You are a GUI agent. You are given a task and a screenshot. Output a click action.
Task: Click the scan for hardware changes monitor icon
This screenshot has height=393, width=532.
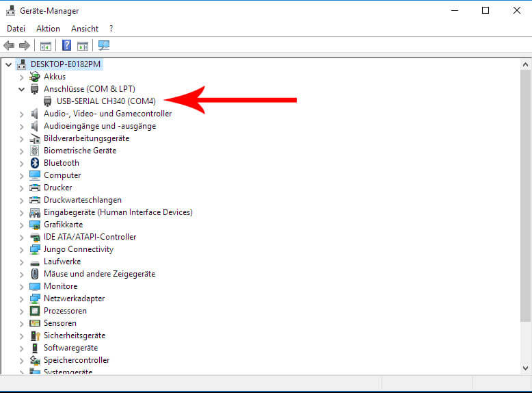(x=104, y=45)
